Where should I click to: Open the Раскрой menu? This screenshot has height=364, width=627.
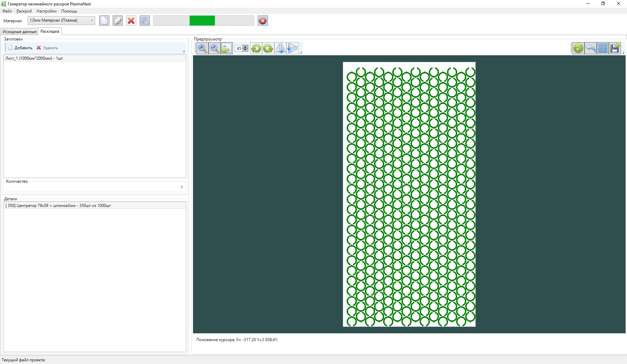point(24,11)
